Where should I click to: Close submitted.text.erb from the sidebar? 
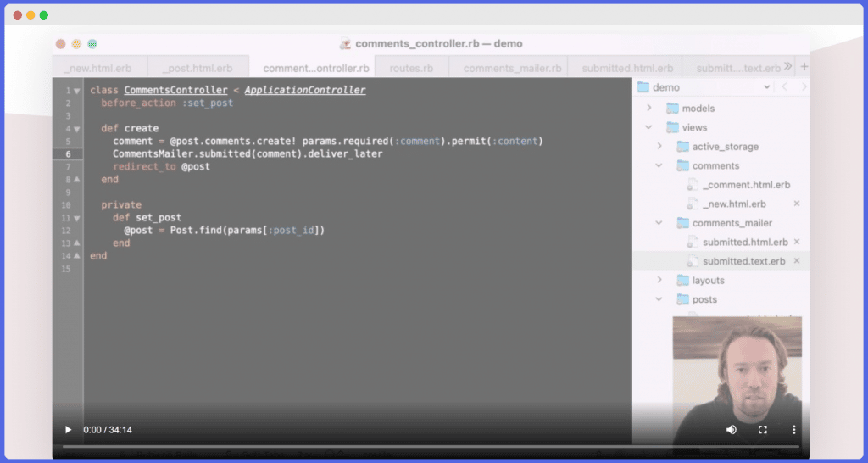tap(797, 261)
